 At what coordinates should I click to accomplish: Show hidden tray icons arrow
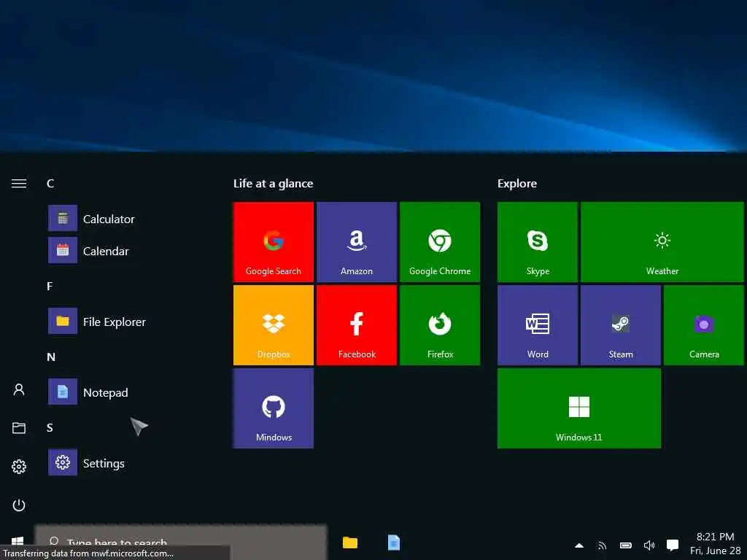click(x=579, y=545)
